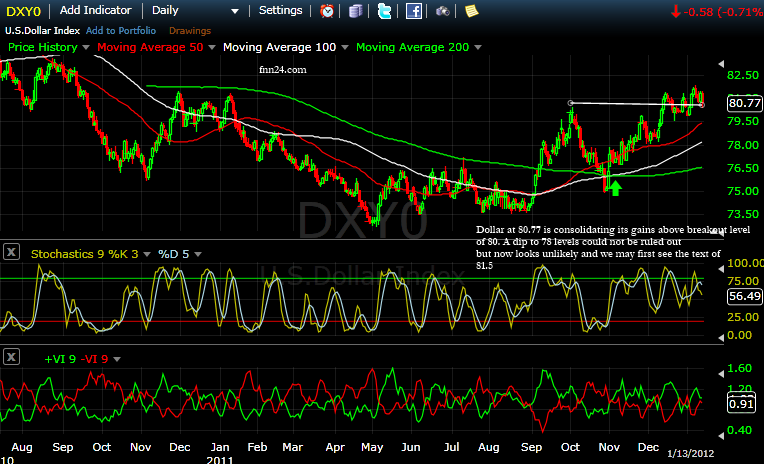Expand the Stochastics 9 %K 3 dropdown arrow
764x464 pixels.
point(147,254)
